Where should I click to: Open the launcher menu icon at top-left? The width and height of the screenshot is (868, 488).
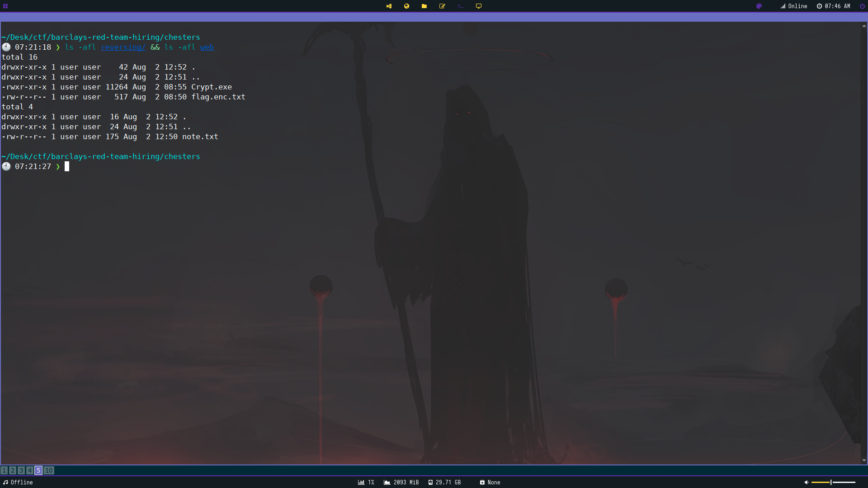[5, 6]
